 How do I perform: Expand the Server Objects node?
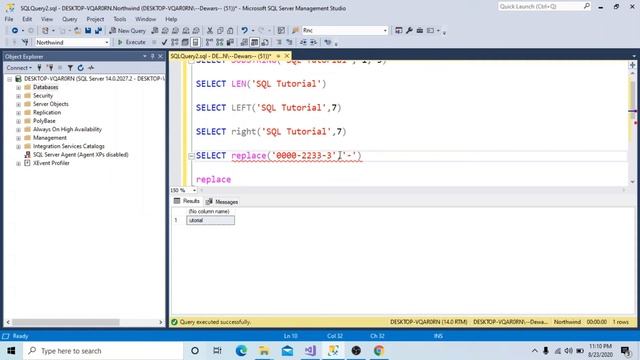[18, 104]
